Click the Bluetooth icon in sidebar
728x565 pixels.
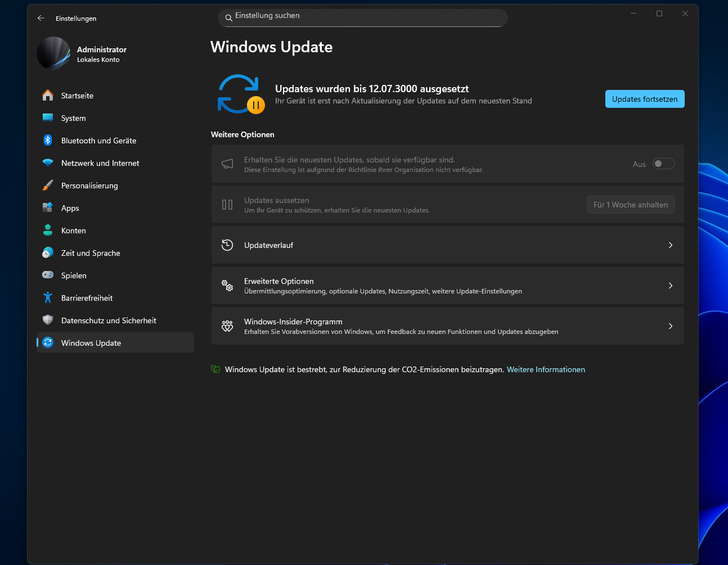tap(48, 141)
